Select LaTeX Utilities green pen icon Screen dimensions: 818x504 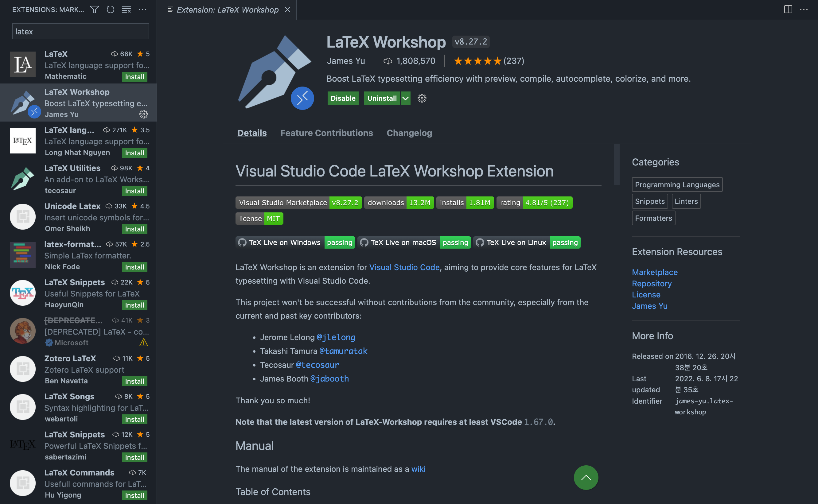tap(23, 179)
